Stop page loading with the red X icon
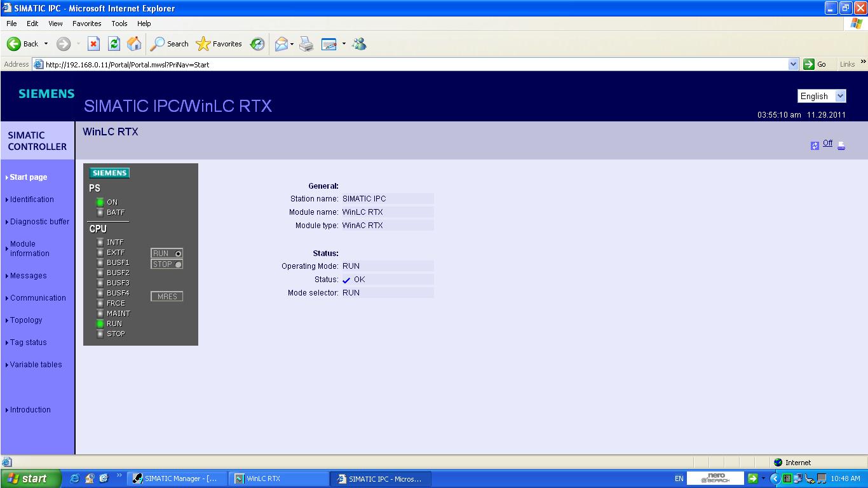868x488 pixels. [x=93, y=44]
